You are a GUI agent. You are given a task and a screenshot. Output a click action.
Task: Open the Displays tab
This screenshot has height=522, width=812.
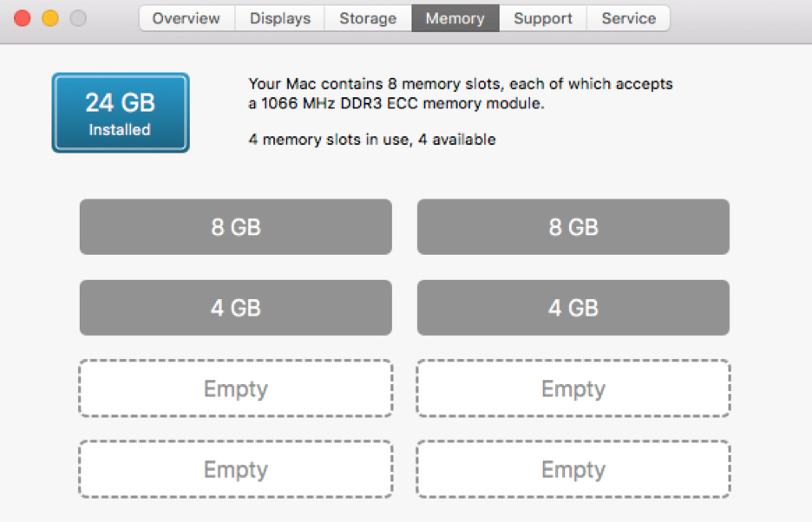(x=279, y=18)
